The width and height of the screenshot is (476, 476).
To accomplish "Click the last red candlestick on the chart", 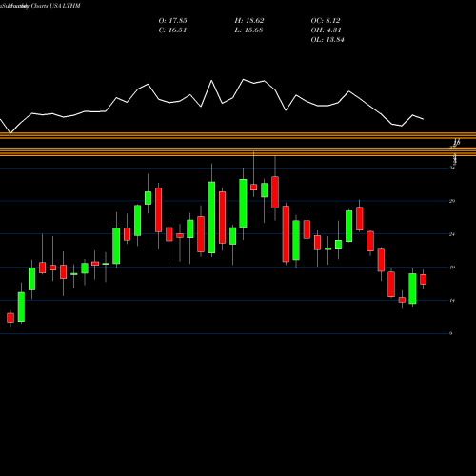I will (423, 279).
